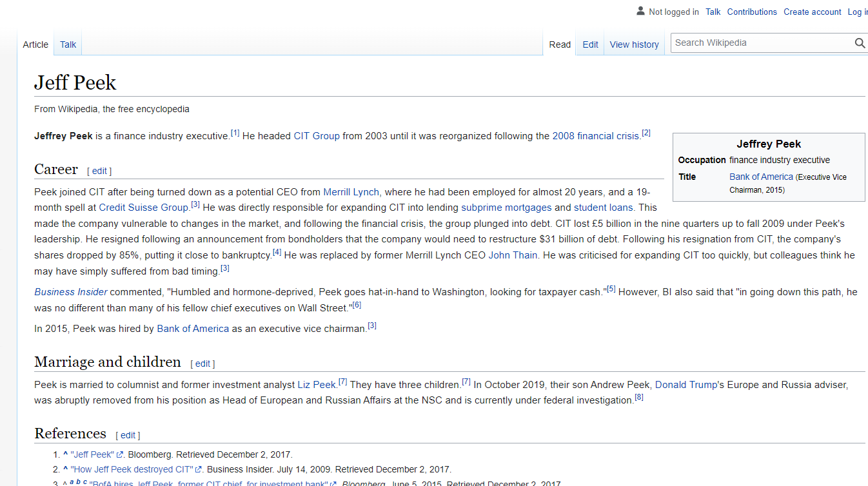
Task: Edit the References section
Action: (x=128, y=435)
